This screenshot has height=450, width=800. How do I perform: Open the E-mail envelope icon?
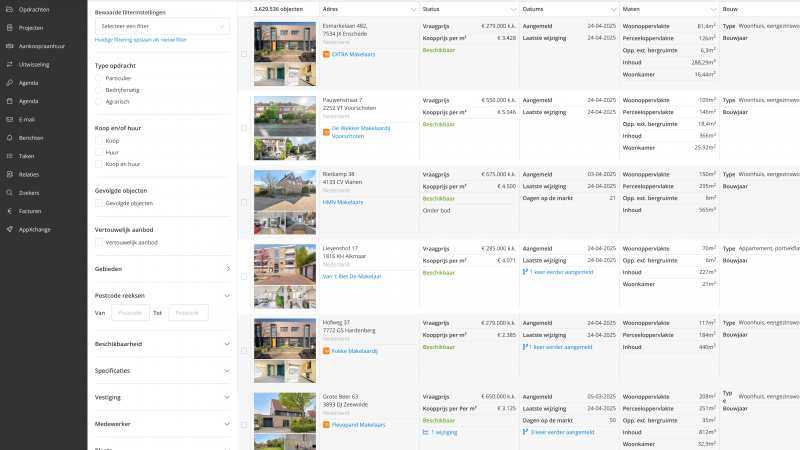[x=9, y=119]
